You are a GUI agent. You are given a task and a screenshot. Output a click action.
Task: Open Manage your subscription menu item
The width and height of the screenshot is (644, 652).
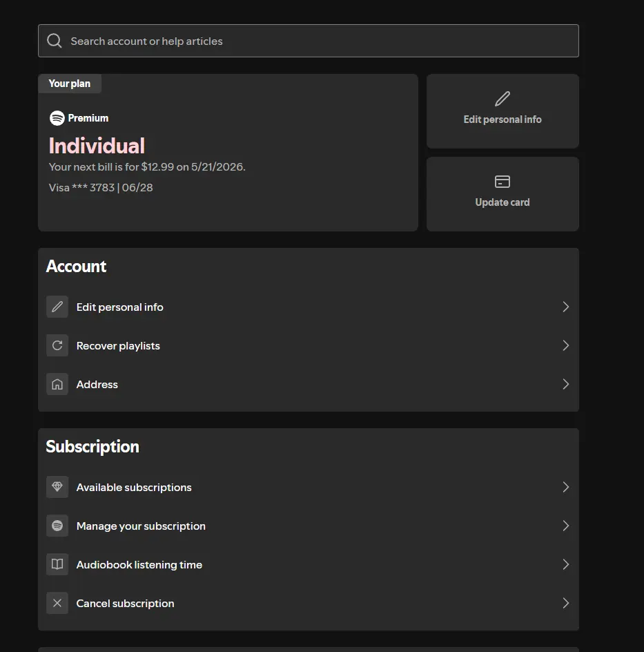coord(309,526)
